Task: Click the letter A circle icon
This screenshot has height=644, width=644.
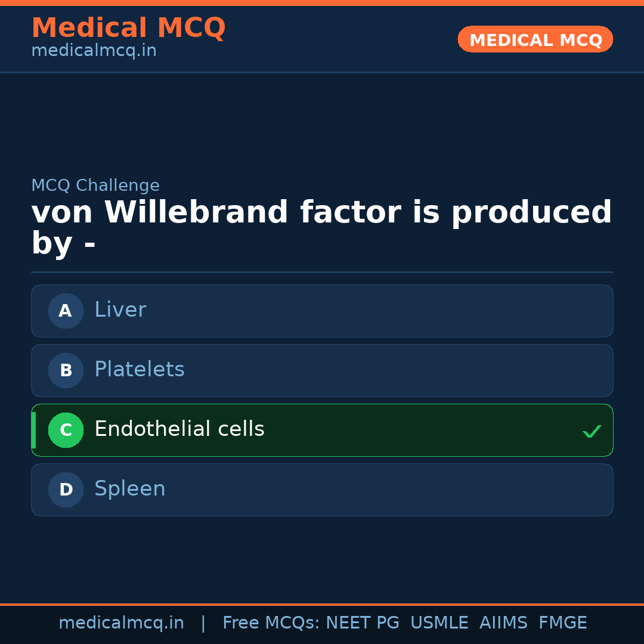Action: coord(66,311)
